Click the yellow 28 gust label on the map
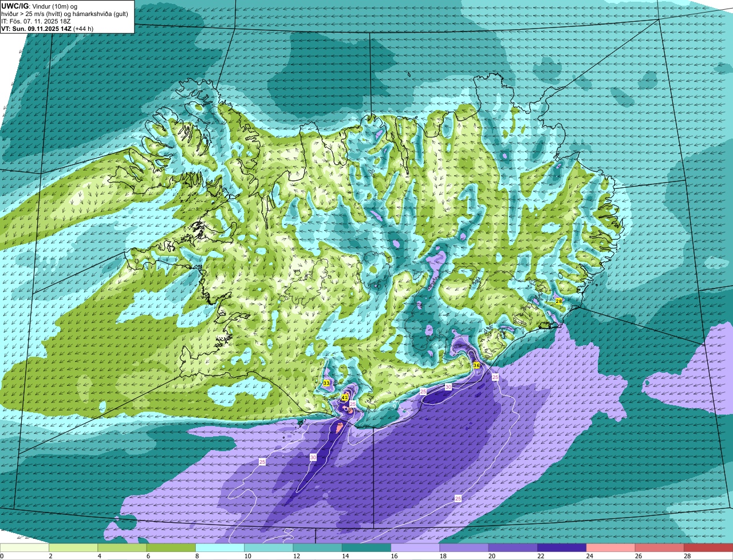Viewport: 733px width, 560px height. coord(559,301)
